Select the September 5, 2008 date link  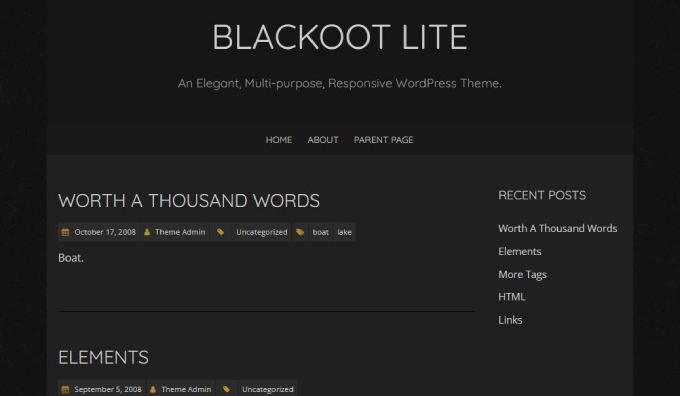pos(108,389)
